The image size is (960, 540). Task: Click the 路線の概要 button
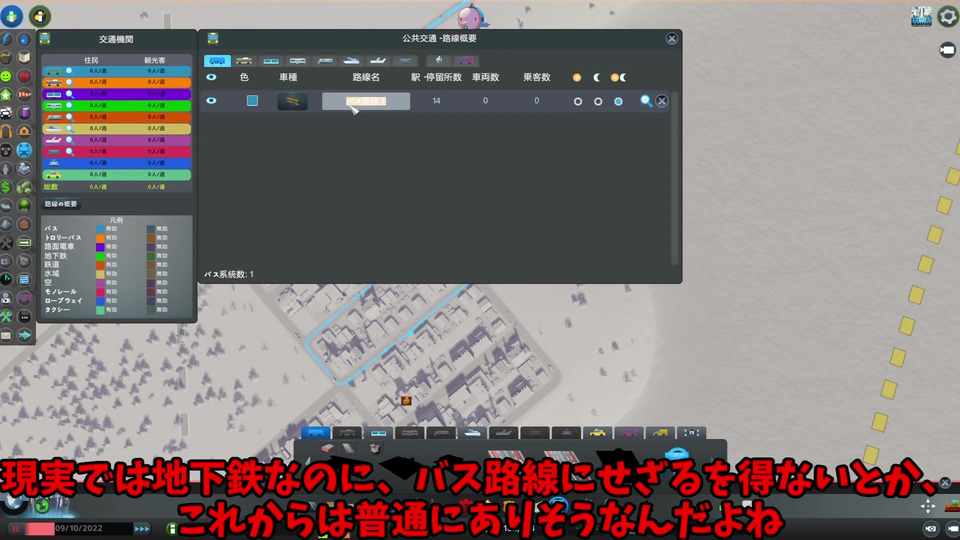tap(61, 204)
